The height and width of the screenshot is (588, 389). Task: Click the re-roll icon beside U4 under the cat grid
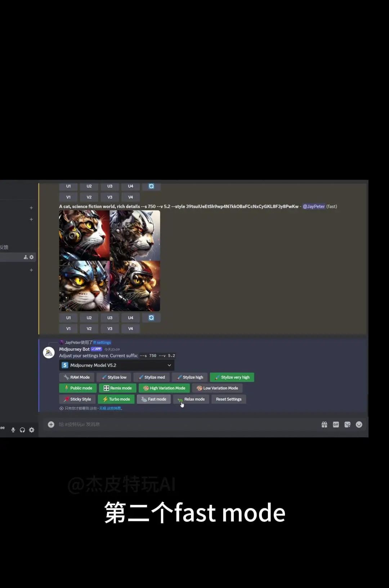[151, 318]
